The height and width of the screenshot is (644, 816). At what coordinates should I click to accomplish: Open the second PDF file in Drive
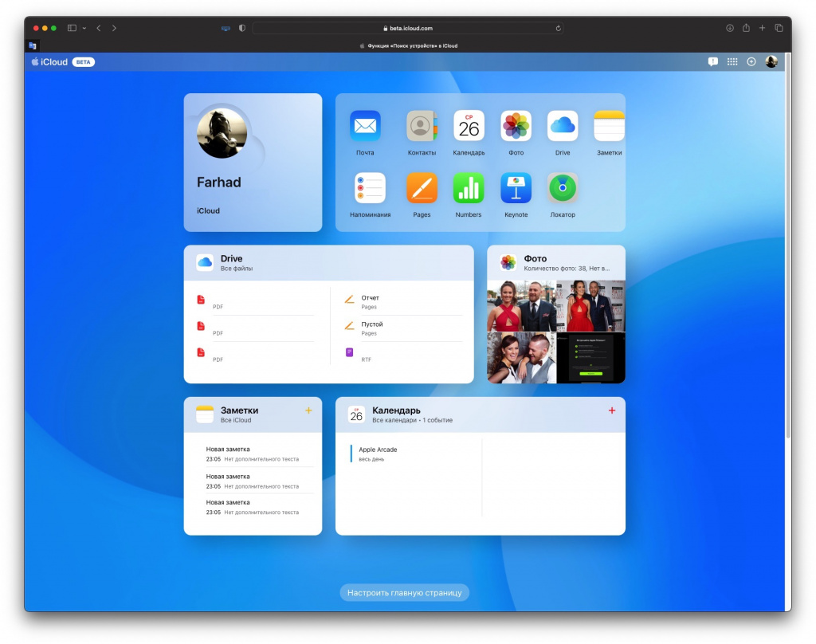255,328
